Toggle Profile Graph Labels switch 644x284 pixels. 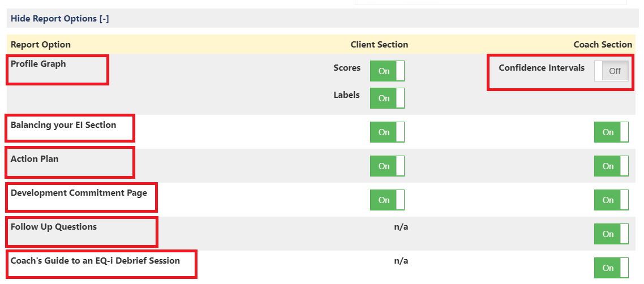[387, 98]
